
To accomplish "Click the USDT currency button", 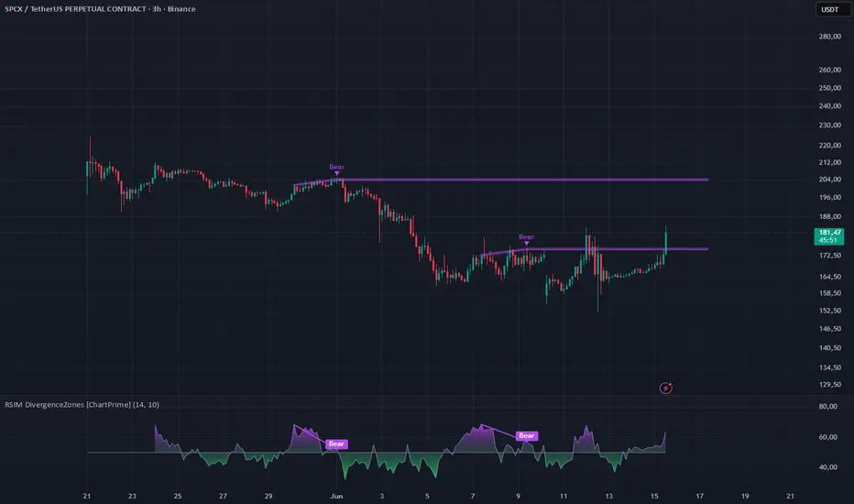I will (829, 9).
